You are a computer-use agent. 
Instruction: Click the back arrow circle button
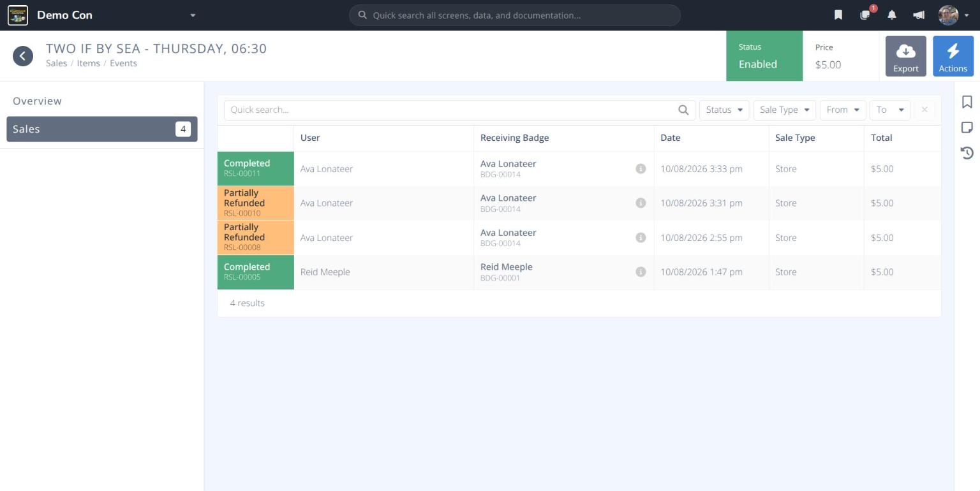[x=23, y=56]
